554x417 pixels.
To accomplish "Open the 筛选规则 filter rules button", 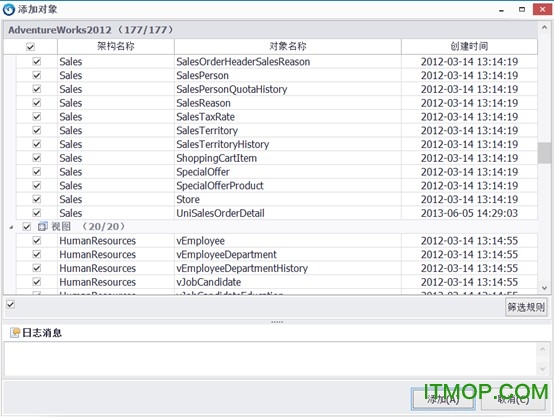I will click(526, 307).
